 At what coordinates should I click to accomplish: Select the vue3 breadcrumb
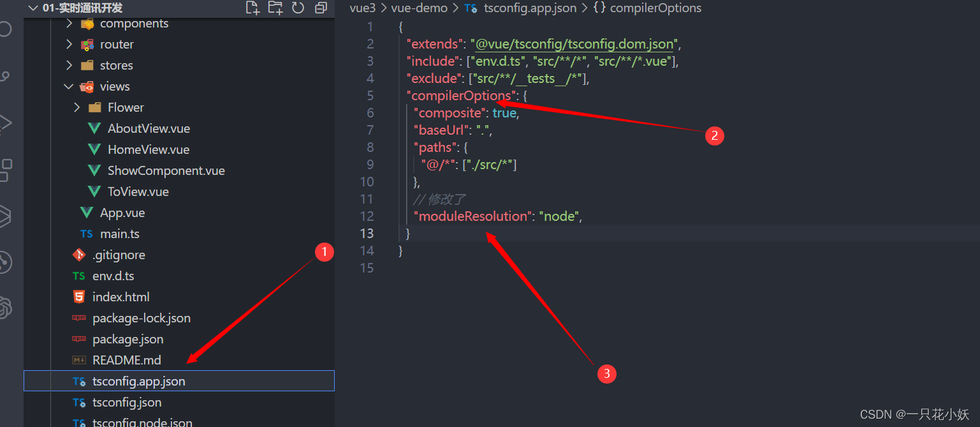click(x=363, y=8)
